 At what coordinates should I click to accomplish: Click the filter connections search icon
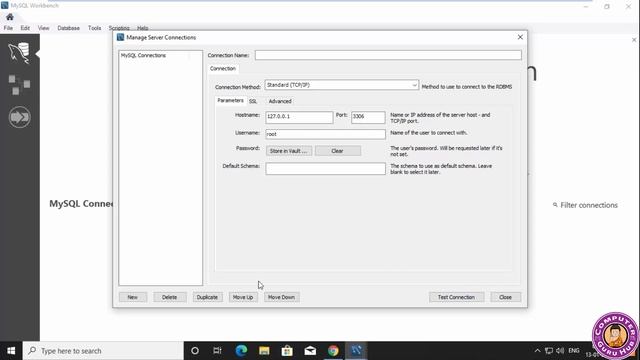tap(555, 205)
